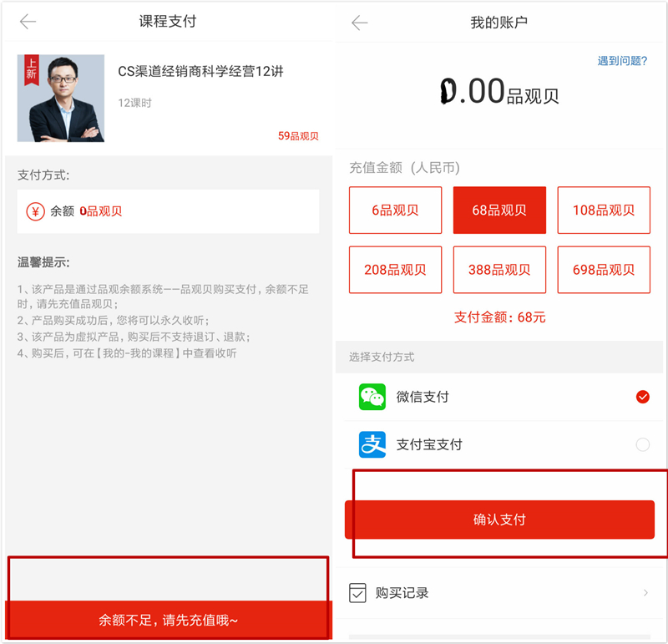The height and width of the screenshot is (644, 668).
Task: Tap the 充值金额 (人民币) label
Action: tap(404, 168)
